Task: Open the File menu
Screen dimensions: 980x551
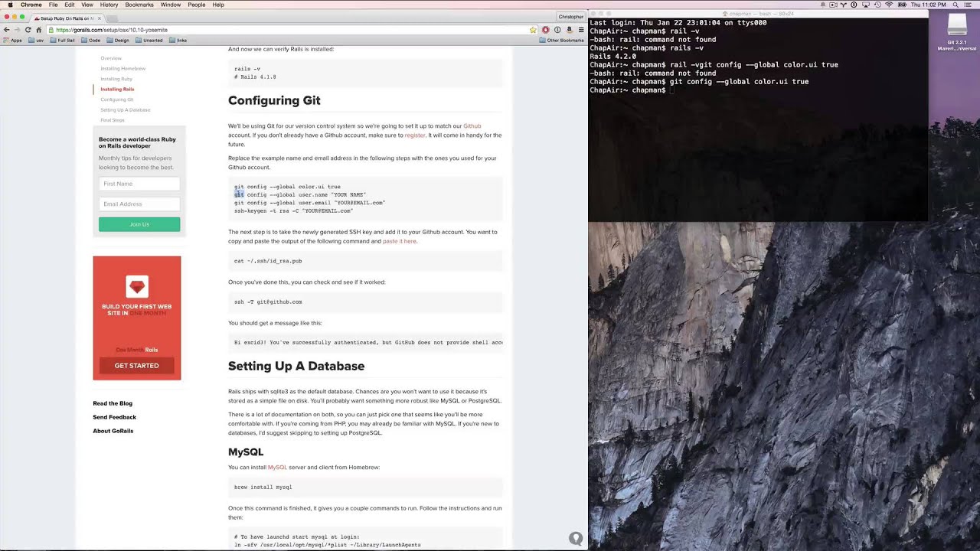Action: (54, 5)
